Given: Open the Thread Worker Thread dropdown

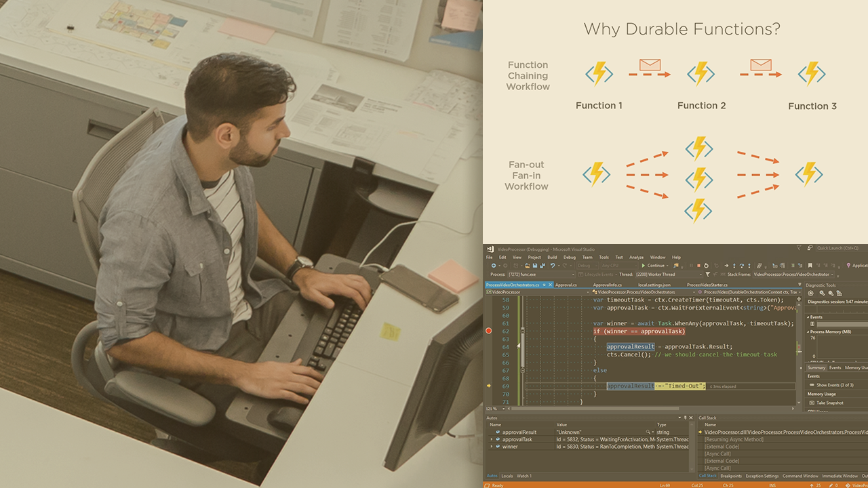Looking at the screenshot, I should [669, 274].
